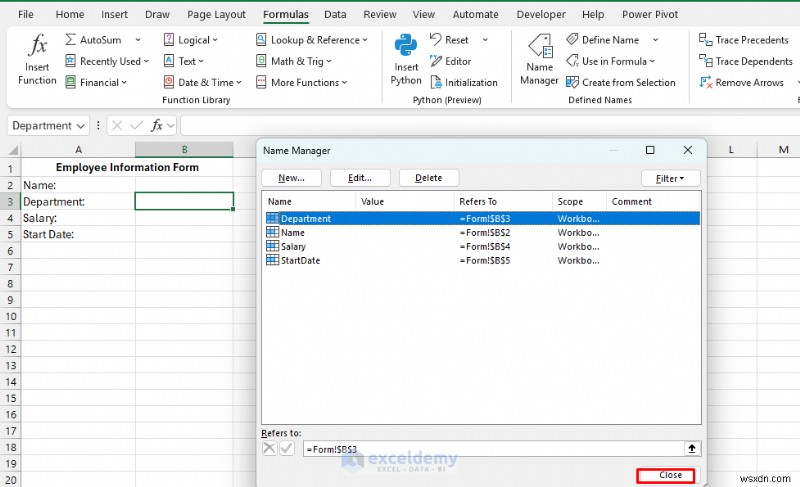
Task: Select column A header
Action: [x=78, y=149]
